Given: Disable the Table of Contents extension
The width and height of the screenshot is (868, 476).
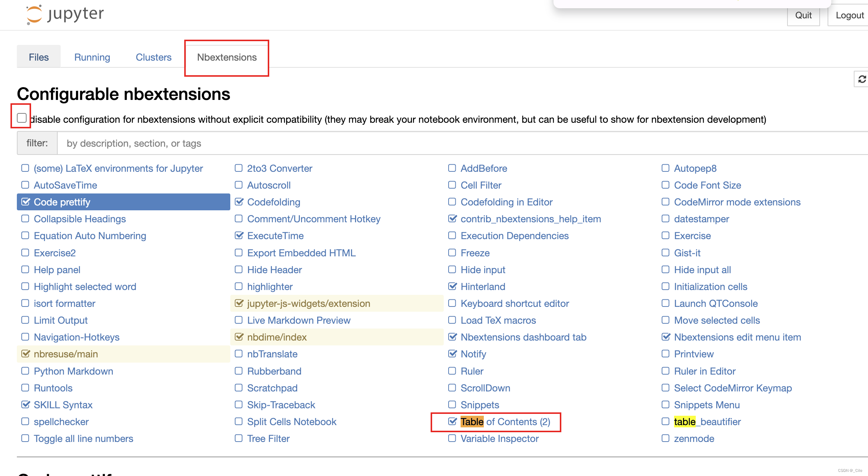Looking at the screenshot, I should [x=452, y=421].
